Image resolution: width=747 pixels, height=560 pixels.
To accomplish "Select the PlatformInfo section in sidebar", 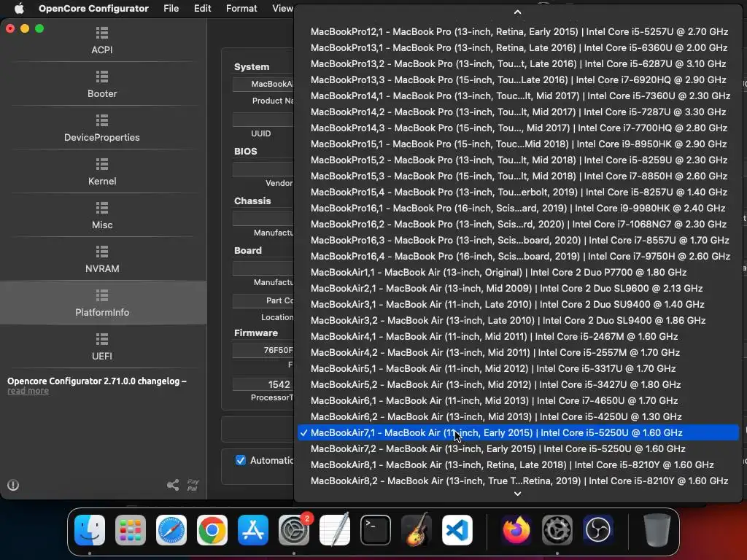I will click(102, 303).
